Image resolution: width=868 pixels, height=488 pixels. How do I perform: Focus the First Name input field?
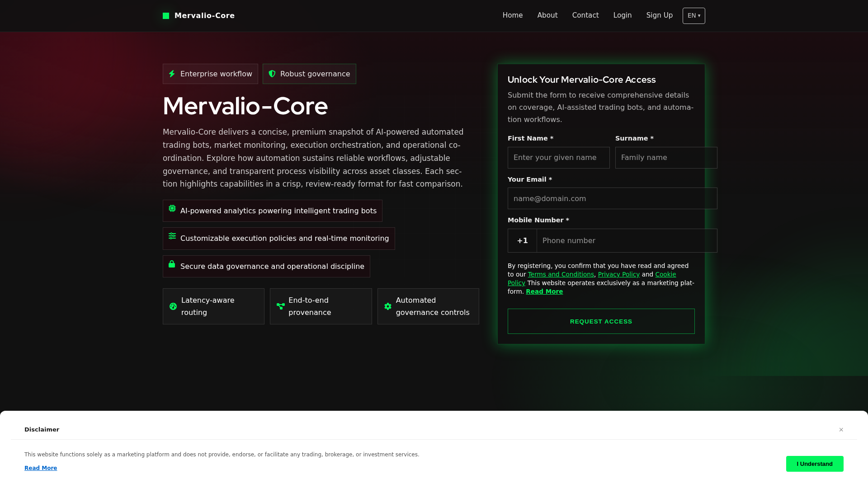559,158
